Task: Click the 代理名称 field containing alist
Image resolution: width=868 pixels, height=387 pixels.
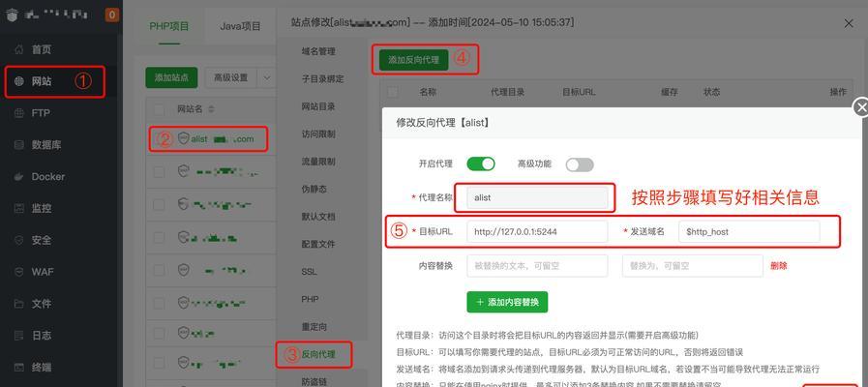Action: pyautogui.click(x=537, y=197)
